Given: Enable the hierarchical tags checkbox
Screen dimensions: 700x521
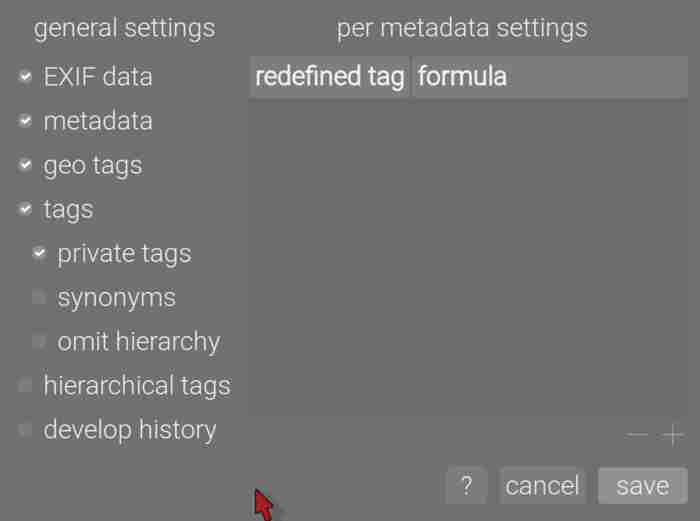Looking at the screenshot, I should [26, 385].
